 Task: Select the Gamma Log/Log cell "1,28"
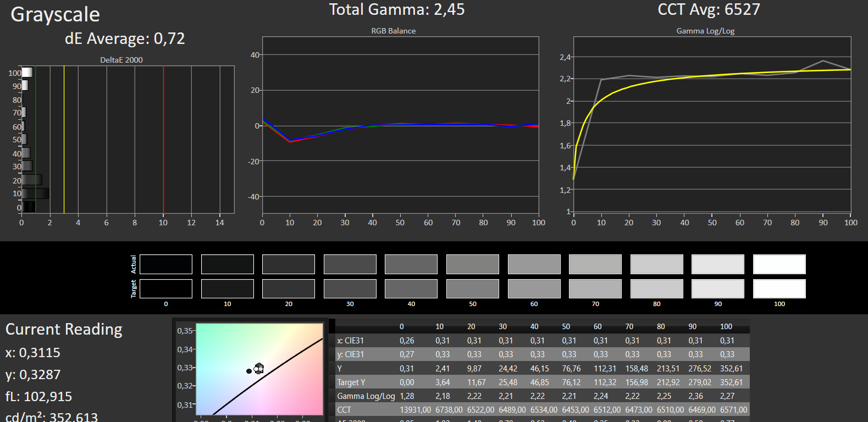pyautogui.click(x=407, y=396)
